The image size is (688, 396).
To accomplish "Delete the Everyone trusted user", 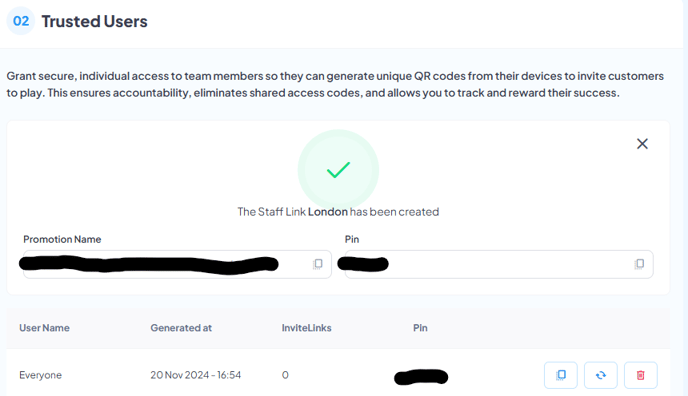I will [641, 375].
